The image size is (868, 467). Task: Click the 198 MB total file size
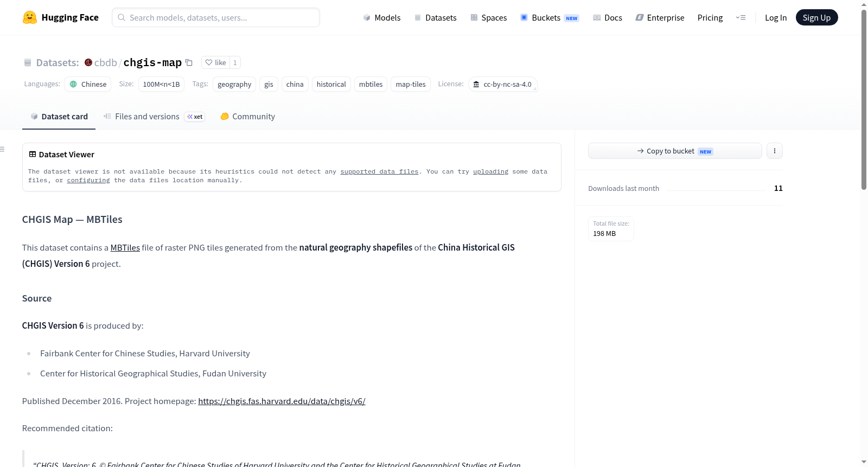click(x=604, y=234)
